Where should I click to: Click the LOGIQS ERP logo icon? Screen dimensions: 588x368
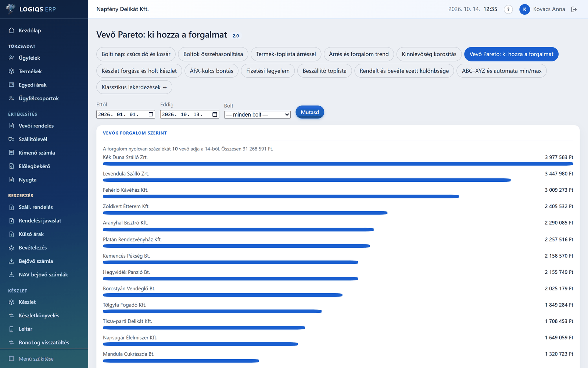pos(11,9)
